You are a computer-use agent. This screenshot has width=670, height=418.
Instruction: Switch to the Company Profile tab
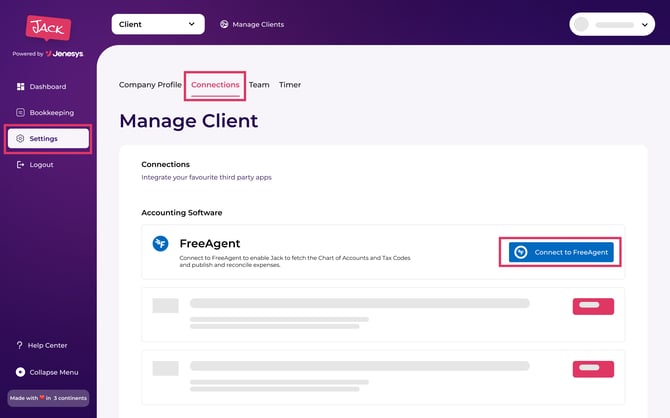click(150, 85)
